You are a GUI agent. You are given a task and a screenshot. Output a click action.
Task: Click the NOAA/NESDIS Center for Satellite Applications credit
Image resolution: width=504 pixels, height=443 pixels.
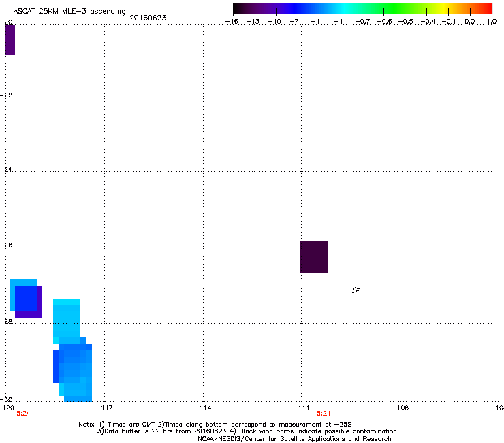[294, 439]
